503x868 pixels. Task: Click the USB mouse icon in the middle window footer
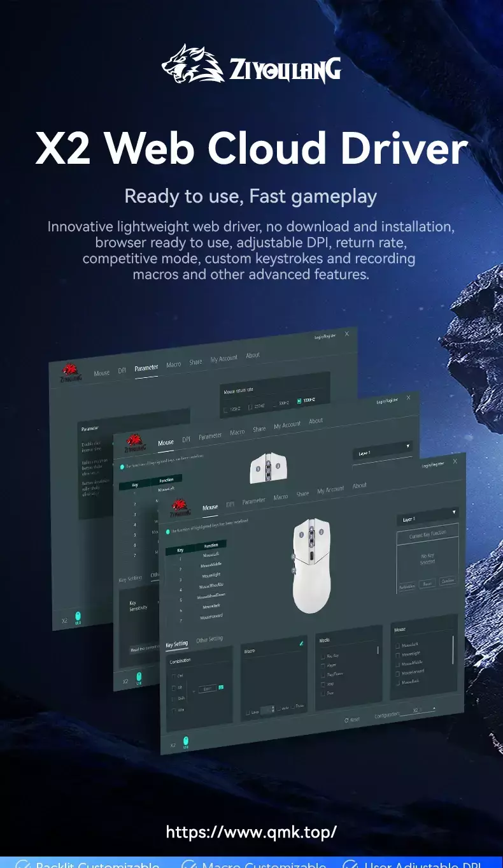tap(139, 677)
